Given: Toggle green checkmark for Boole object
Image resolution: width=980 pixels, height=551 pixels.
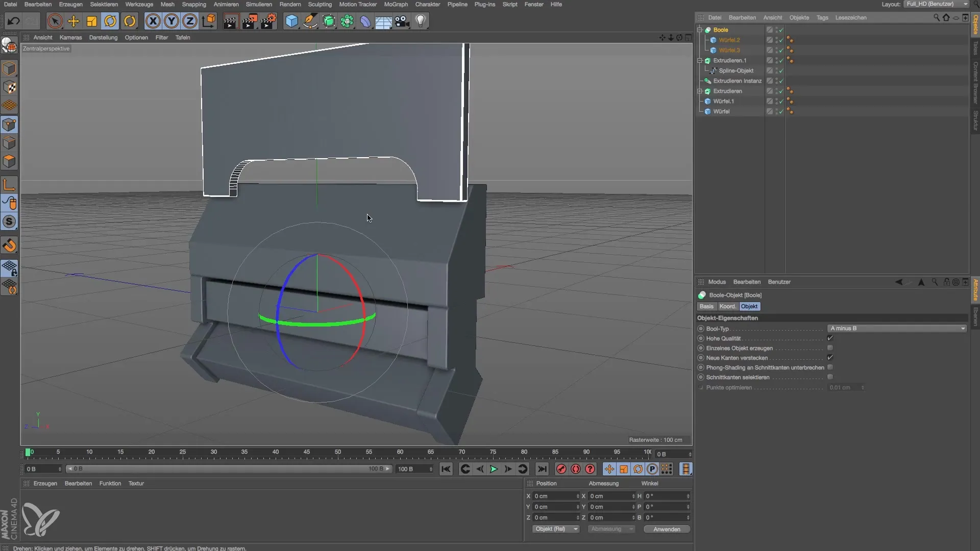Looking at the screenshot, I should [781, 30].
